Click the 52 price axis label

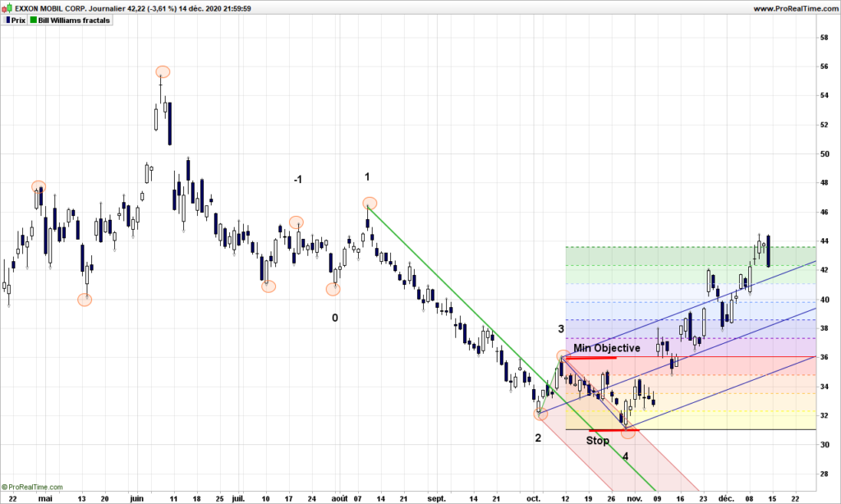pyautogui.click(x=824, y=125)
